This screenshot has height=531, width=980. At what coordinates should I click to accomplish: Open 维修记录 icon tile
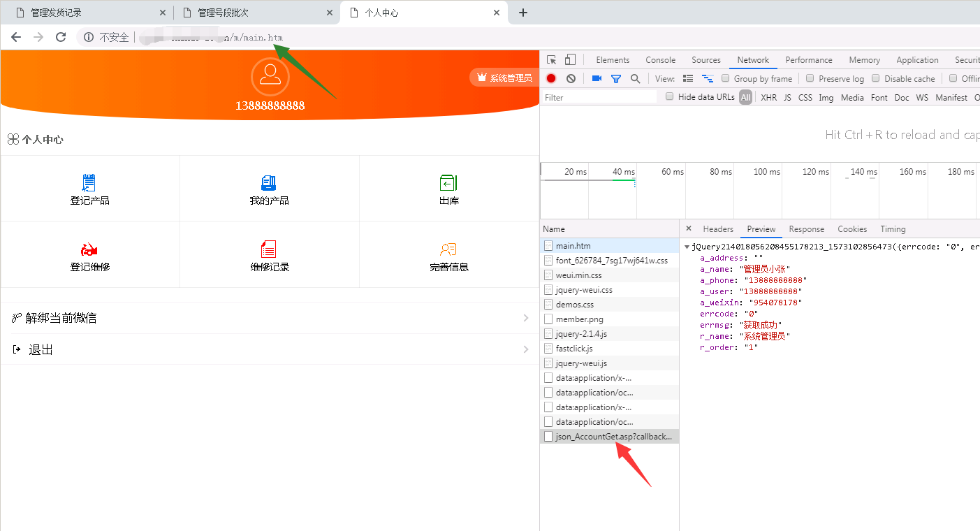pos(270,255)
